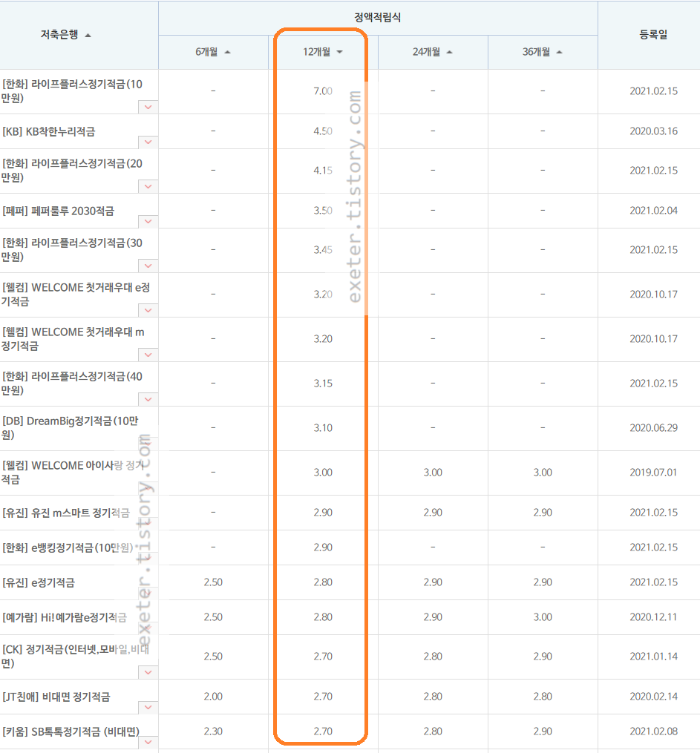Image resolution: width=700 pixels, height=753 pixels.
Task: Select the 2020.06.29 registration date
Action: 653,428
